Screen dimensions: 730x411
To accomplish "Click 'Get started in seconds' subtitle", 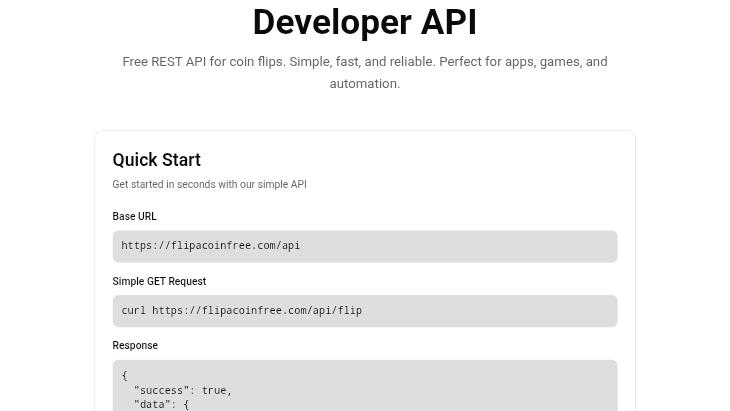I will (x=210, y=184).
